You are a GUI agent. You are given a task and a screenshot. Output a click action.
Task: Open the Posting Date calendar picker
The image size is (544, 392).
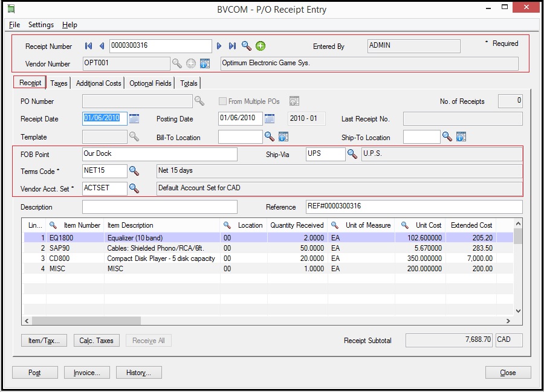(269, 118)
